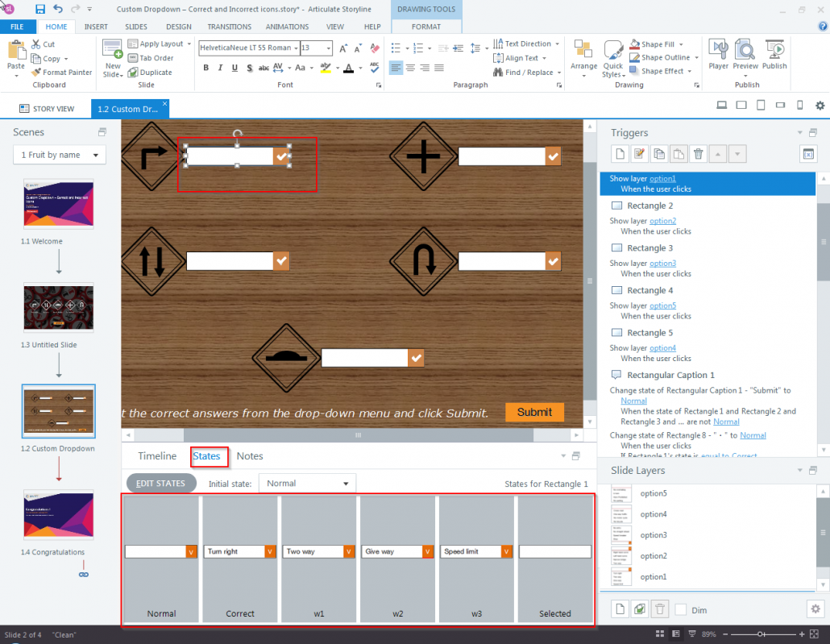The height and width of the screenshot is (644, 830).
Task: Open the Manage Project Variables icon
Action: pyautogui.click(x=807, y=153)
